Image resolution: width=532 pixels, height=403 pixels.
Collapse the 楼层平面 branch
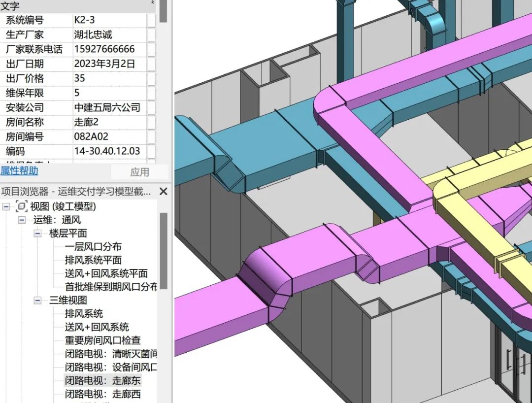(x=37, y=233)
